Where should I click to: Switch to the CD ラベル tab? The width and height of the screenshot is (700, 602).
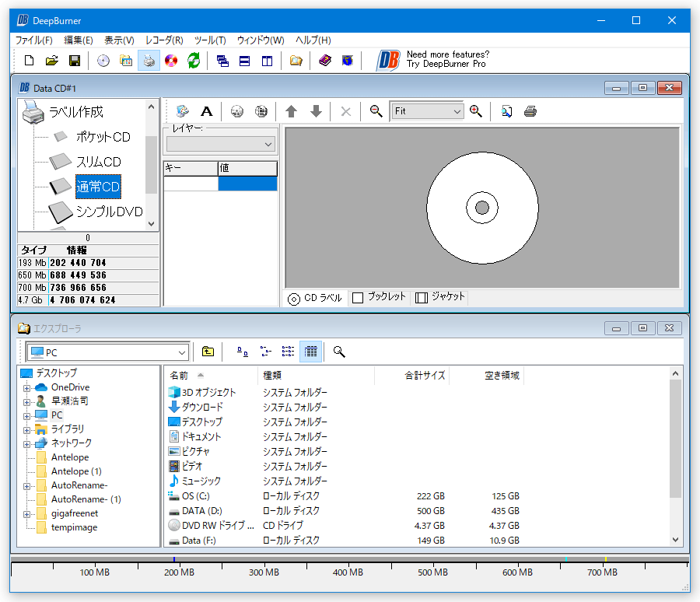point(315,298)
